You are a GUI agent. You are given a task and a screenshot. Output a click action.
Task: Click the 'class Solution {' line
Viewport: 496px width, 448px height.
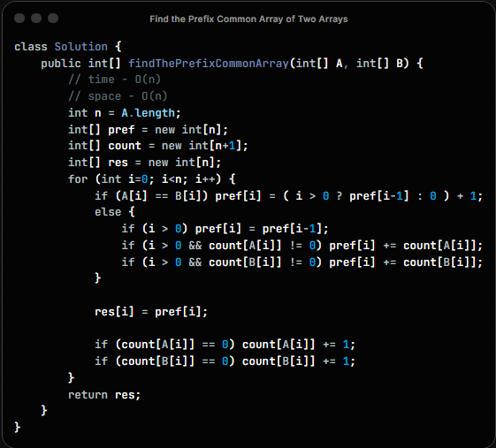click(x=68, y=47)
